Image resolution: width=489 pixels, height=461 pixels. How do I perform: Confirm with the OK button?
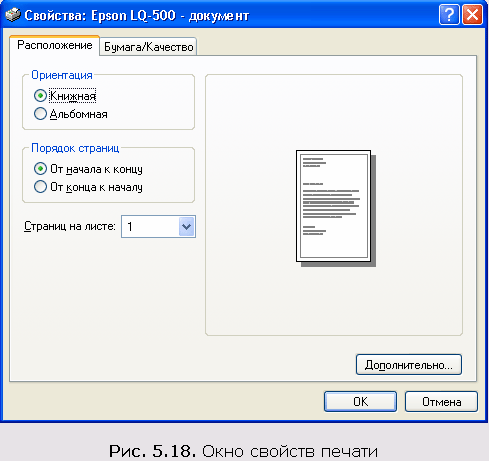click(x=360, y=402)
